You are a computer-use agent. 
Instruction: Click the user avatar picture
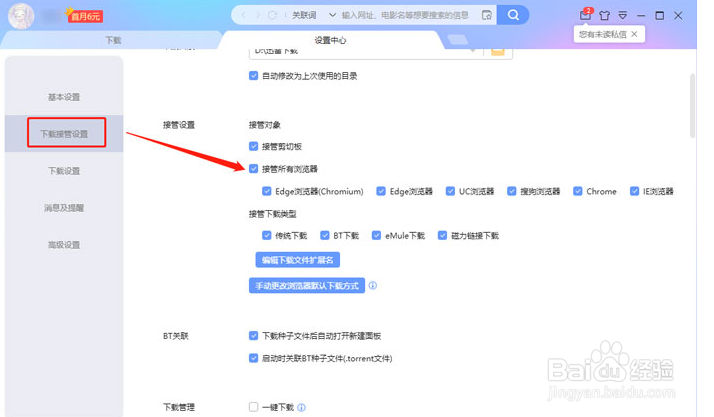click(x=20, y=15)
